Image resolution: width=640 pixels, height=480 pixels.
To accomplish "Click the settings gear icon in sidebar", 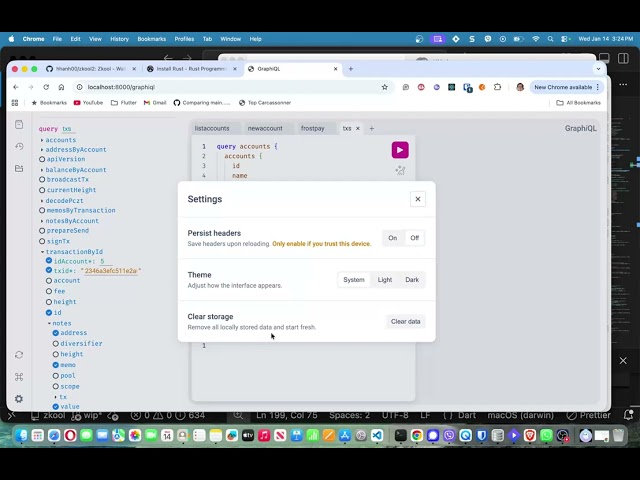I will pyautogui.click(x=19, y=399).
